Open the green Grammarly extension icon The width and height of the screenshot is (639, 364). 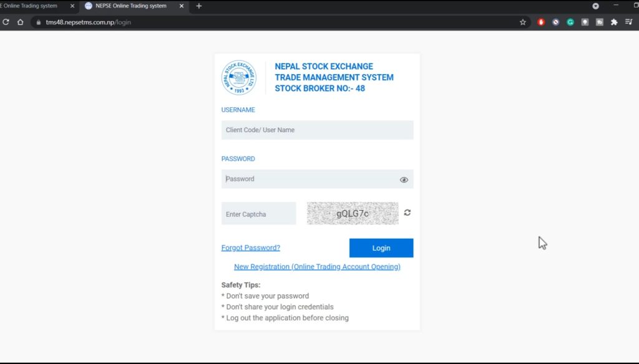(x=570, y=22)
